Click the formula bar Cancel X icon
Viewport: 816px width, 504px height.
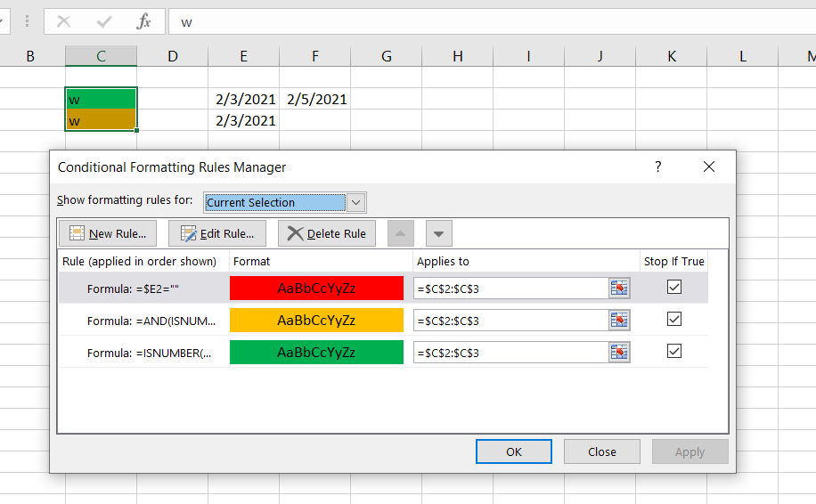[63, 22]
